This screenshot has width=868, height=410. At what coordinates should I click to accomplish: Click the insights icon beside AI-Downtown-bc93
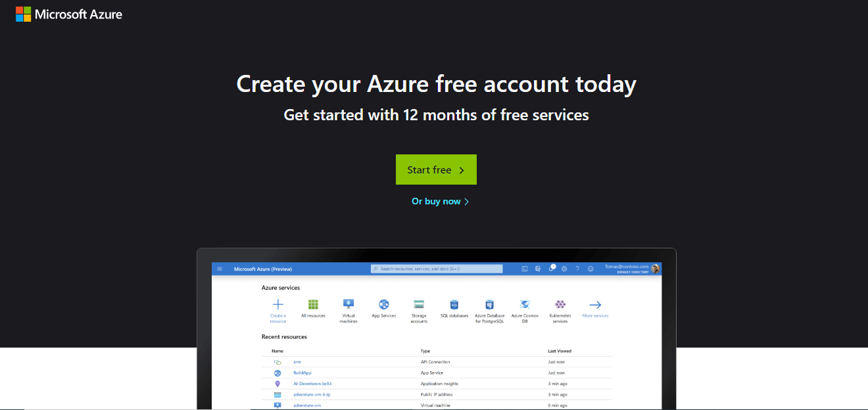[277, 384]
